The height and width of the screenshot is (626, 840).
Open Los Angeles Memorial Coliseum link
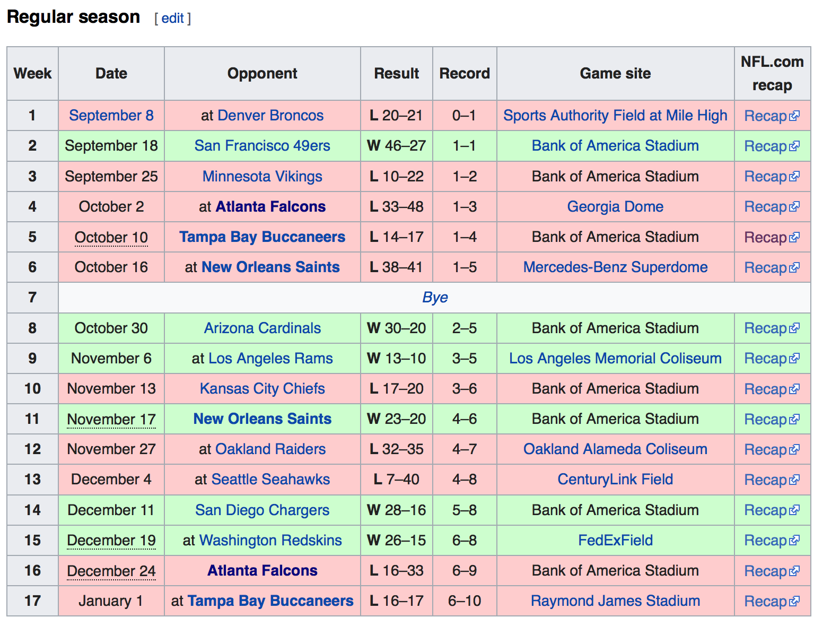point(615,359)
